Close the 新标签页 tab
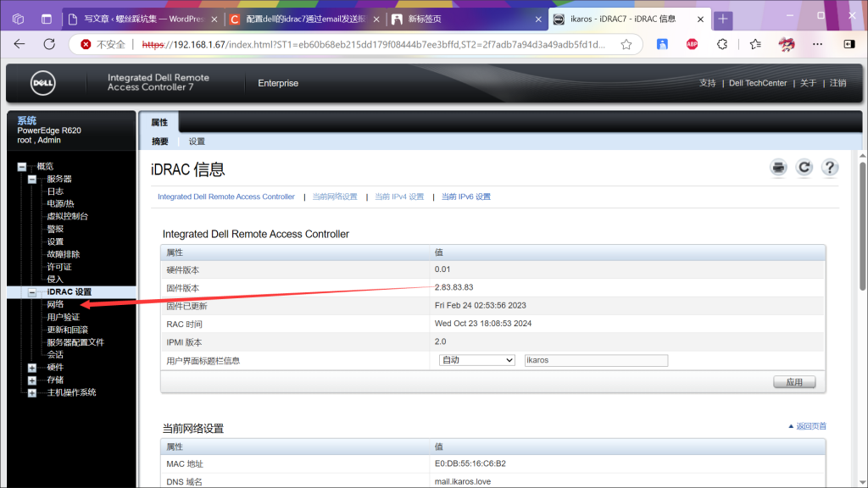 click(x=538, y=19)
